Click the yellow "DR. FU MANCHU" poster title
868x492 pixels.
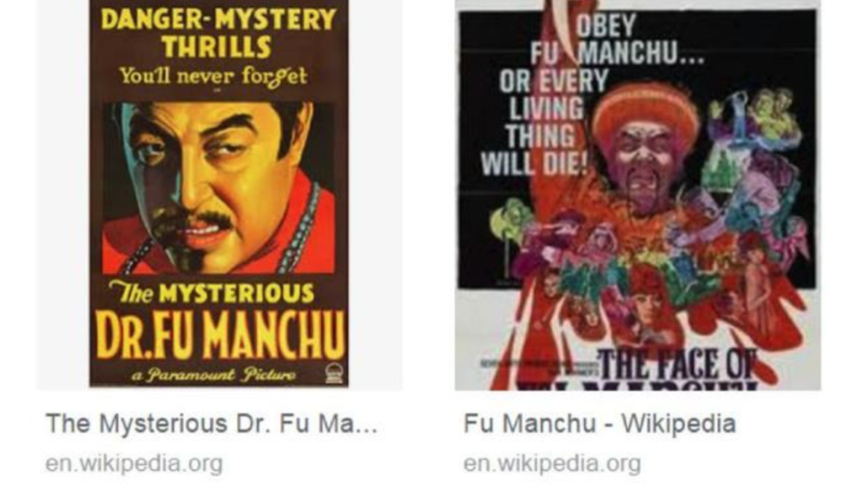pos(220,336)
